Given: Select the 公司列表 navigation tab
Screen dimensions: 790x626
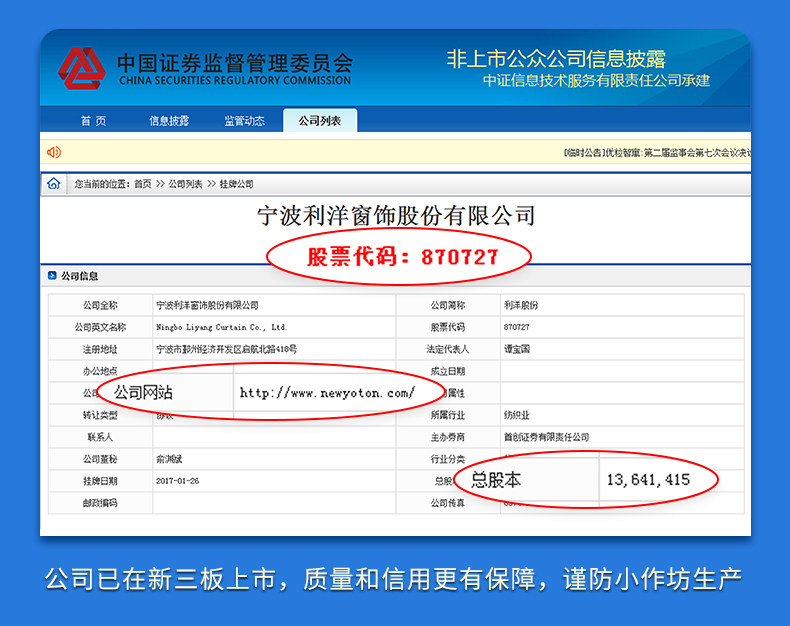Looking at the screenshot, I should tap(320, 120).
